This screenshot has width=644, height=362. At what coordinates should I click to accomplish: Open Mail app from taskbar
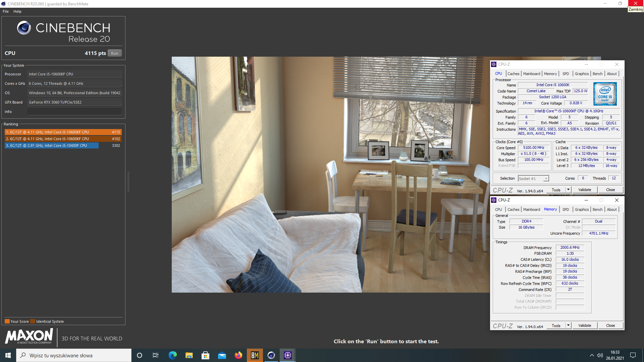pyautogui.click(x=222, y=355)
